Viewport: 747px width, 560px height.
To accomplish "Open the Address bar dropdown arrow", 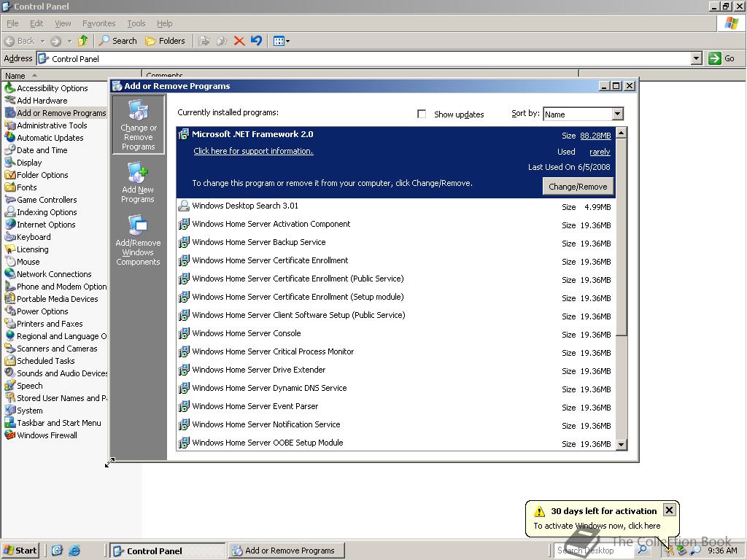I will 696,58.
